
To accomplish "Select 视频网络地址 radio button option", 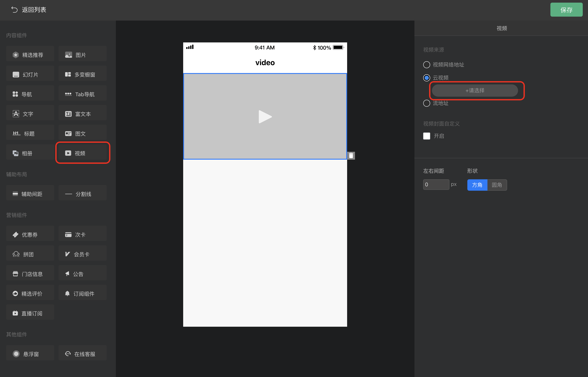I will pos(426,64).
